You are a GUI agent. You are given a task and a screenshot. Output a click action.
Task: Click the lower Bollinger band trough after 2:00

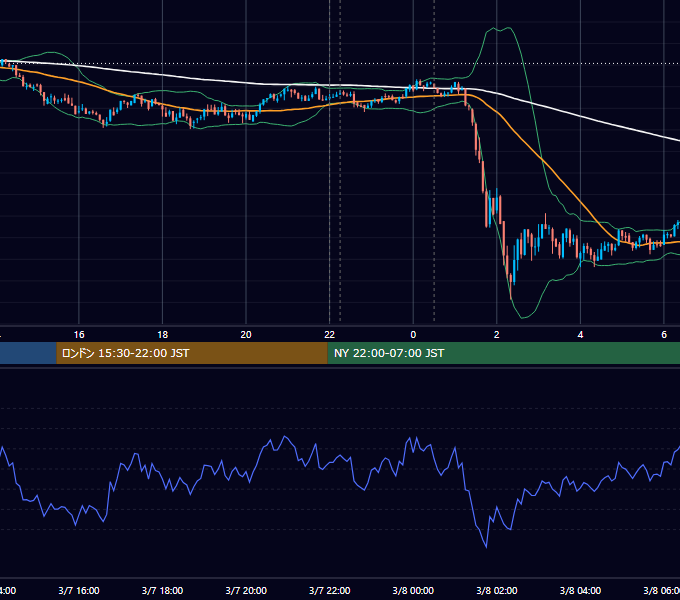523,317
